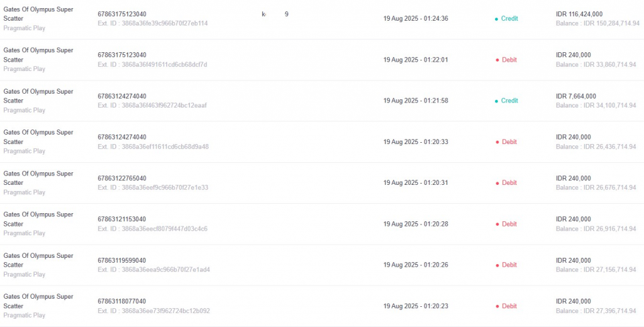Viewport: 644px width, 327px height.
Task: Click the 19 Aug 2025 - 01:22:01 timestamp
Action: click(x=416, y=60)
